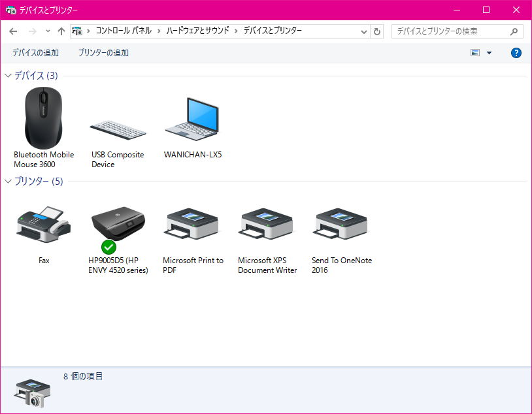
Task: Click the search magnifier icon
Action: pyautogui.click(x=514, y=31)
